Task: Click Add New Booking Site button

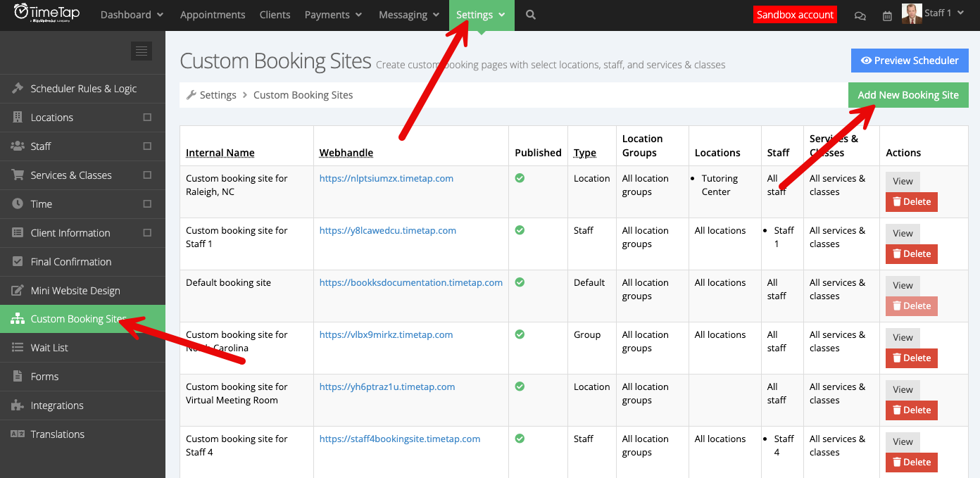Action: point(908,95)
